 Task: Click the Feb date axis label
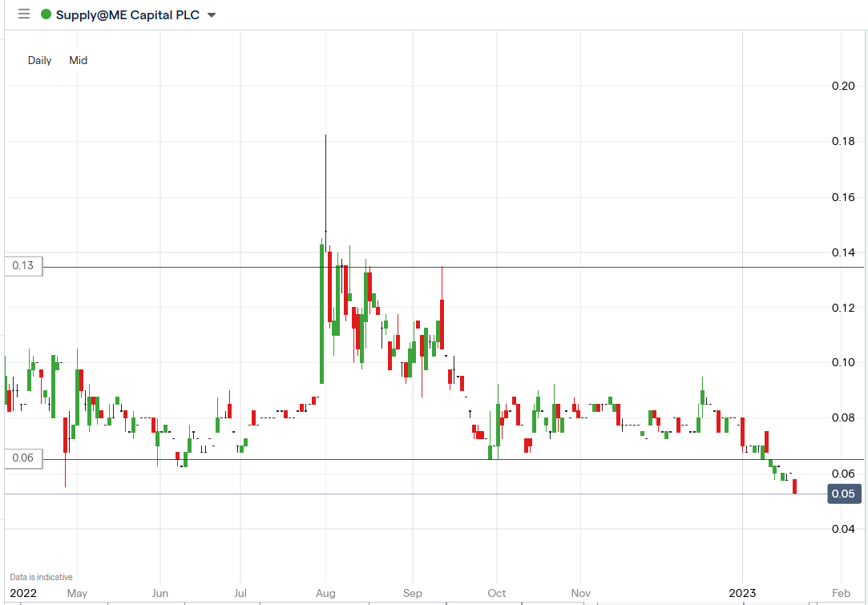pos(841,593)
